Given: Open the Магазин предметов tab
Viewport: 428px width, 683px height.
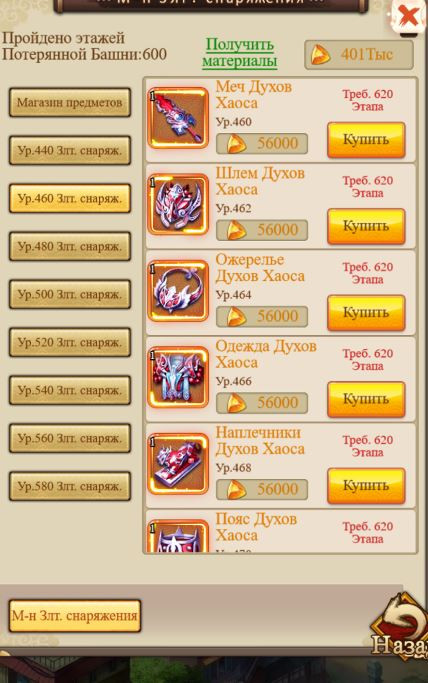Looking at the screenshot, I should pyautogui.click(x=70, y=103).
